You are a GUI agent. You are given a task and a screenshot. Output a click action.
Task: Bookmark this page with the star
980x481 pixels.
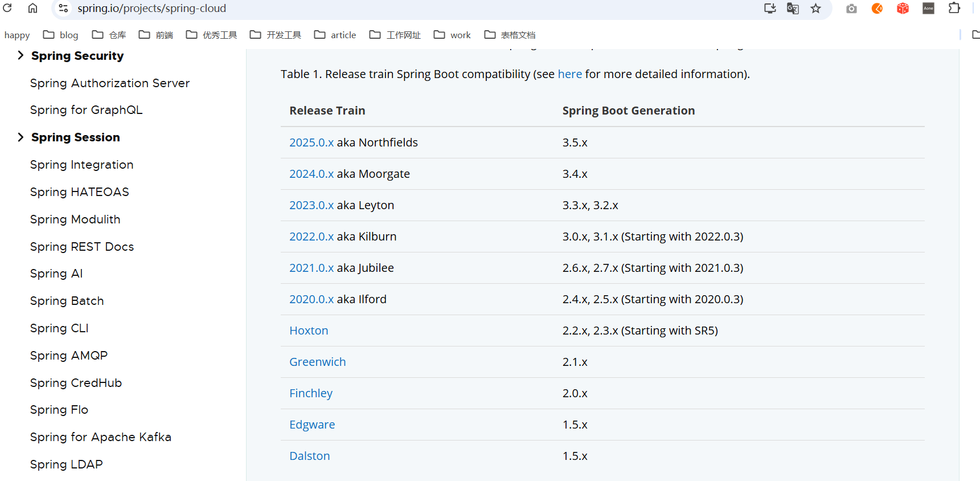(816, 9)
